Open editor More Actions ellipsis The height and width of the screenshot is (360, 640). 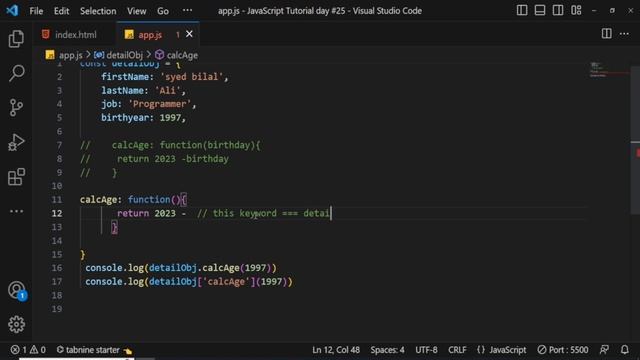coord(624,34)
